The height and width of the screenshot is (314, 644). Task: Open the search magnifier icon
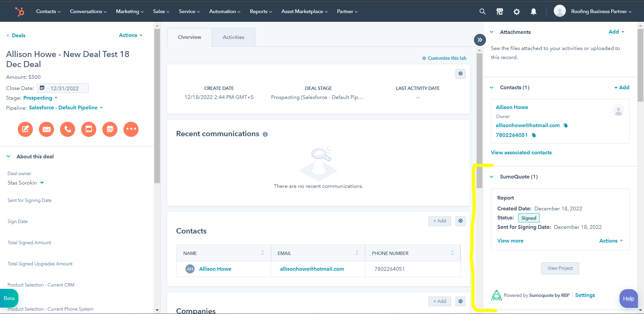pos(482,11)
